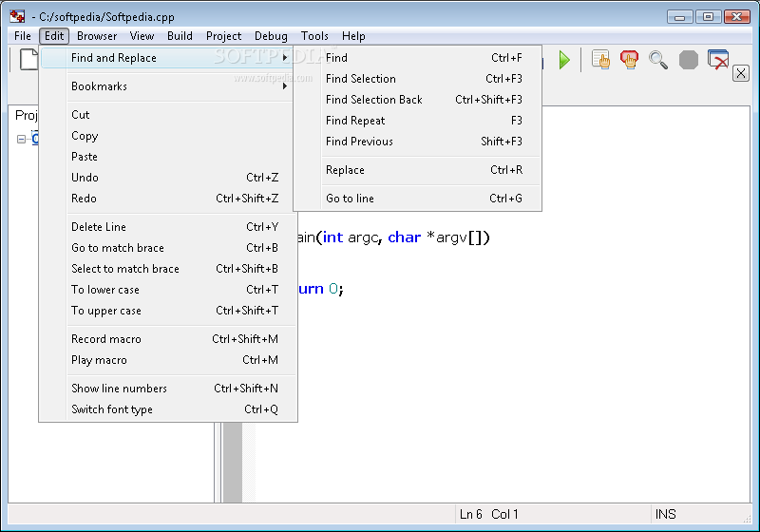Choose Find Selection Back
Screen dimensions: 760x532
[417, 100]
